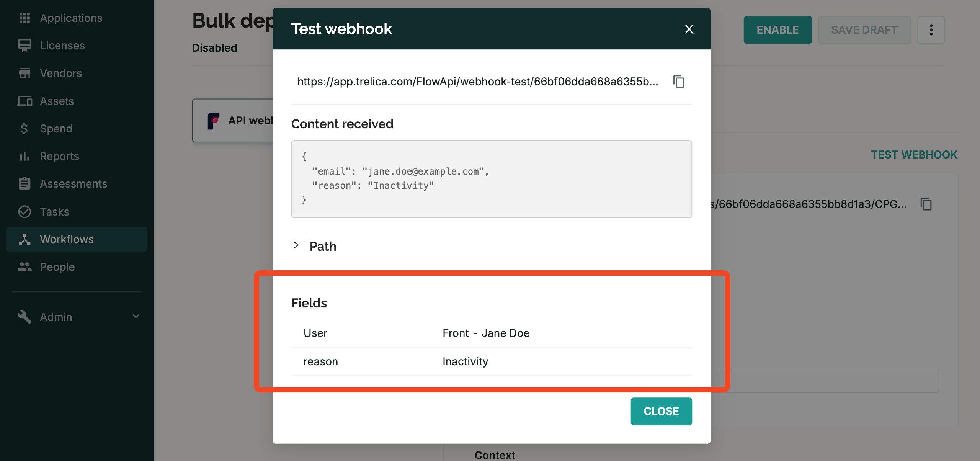This screenshot has height=461, width=980.
Task: Click the Admin wrench icon
Action: (x=24, y=317)
